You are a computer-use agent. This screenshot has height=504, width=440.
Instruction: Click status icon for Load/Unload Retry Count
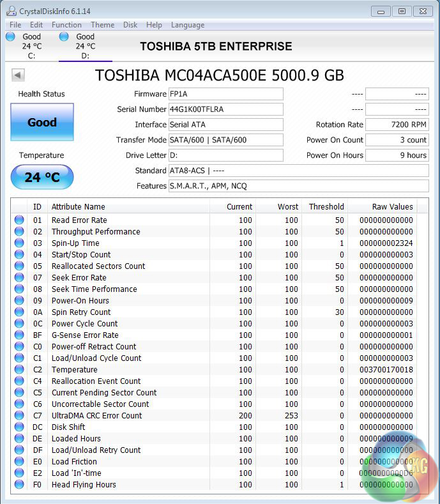click(x=19, y=450)
